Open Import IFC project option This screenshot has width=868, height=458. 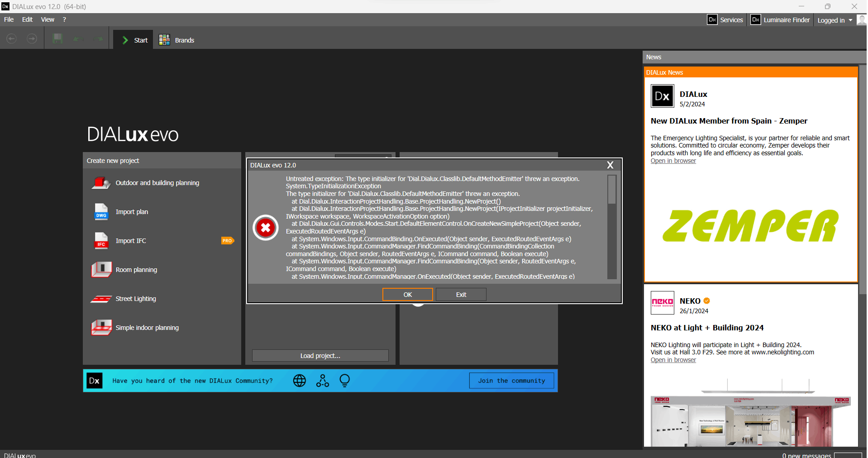pyautogui.click(x=131, y=241)
